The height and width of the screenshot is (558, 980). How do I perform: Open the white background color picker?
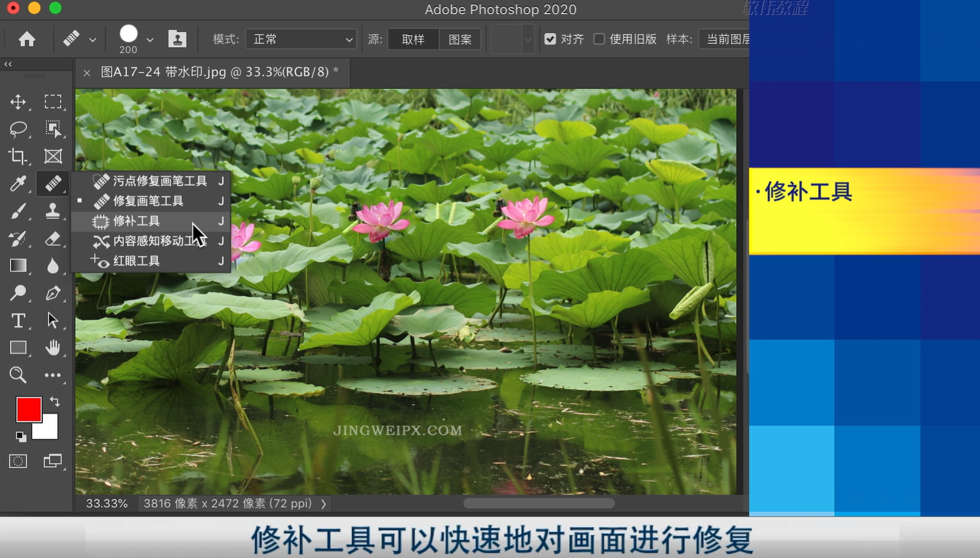48,430
